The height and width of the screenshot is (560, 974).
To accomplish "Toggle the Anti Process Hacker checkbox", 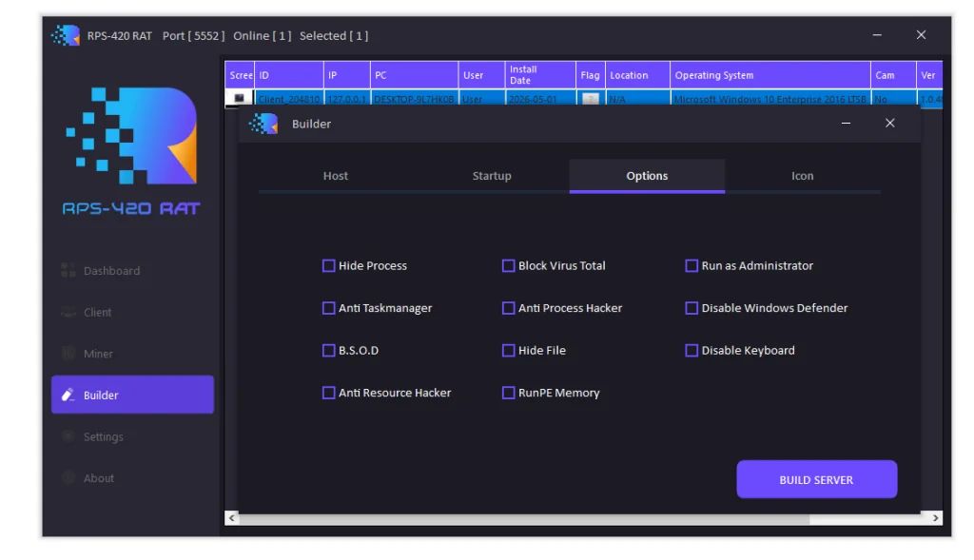I will (508, 308).
